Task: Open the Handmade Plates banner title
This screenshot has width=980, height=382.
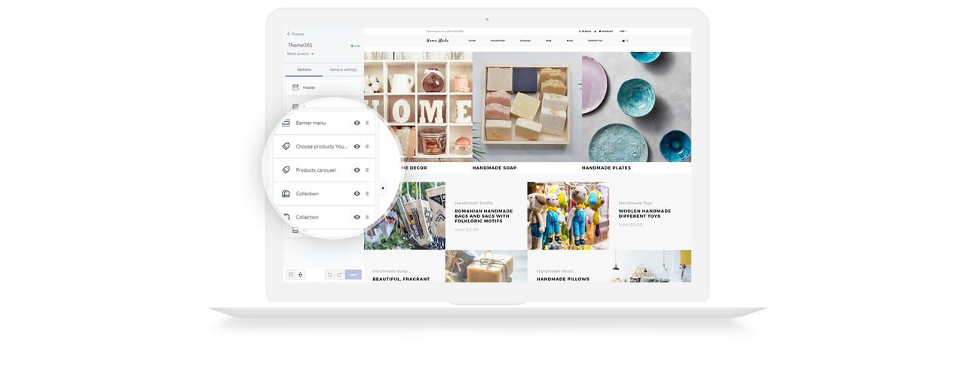Action: tap(606, 168)
